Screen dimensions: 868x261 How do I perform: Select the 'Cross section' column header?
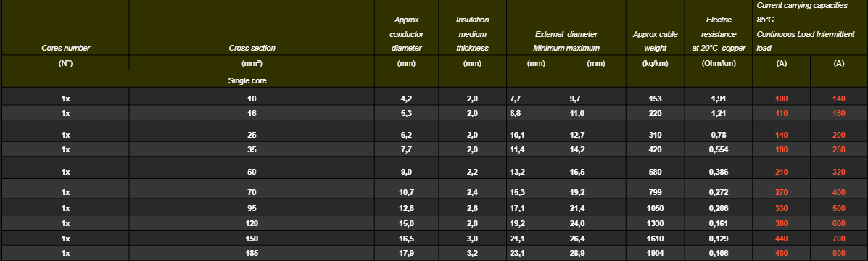pos(252,48)
